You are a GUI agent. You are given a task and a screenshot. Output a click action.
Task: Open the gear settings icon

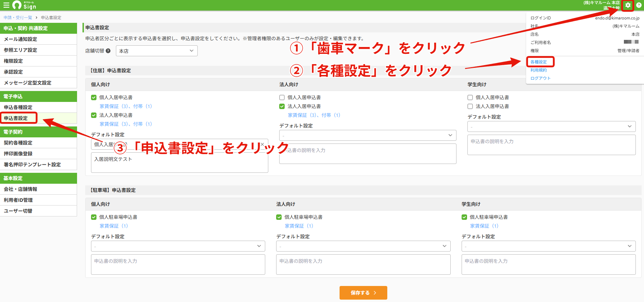pos(628,5)
